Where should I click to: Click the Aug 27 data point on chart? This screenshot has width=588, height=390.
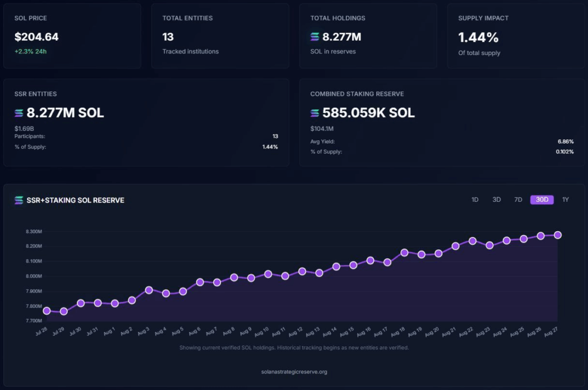(558, 235)
